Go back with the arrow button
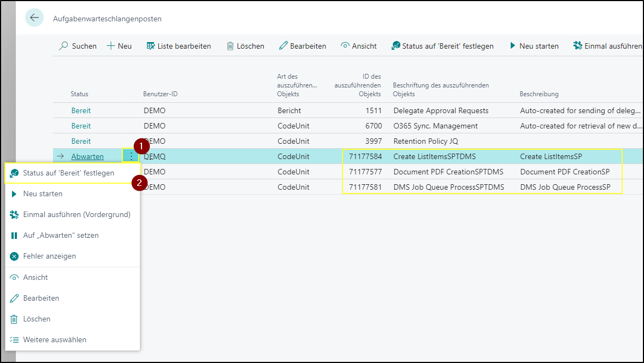Viewport: 644px width, 363px height. (x=34, y=17)
